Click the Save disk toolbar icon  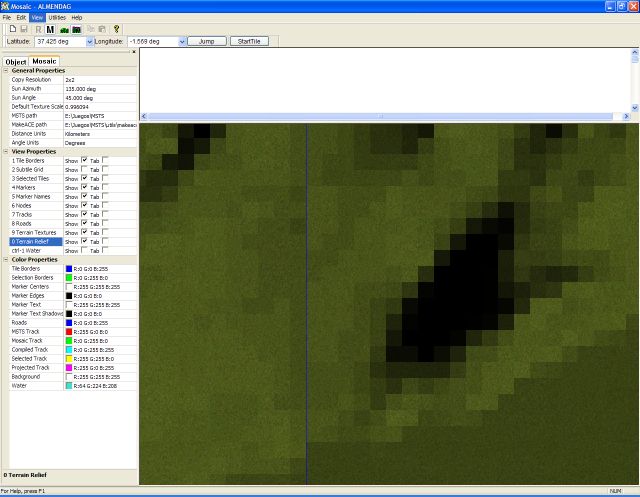point(23,30)
